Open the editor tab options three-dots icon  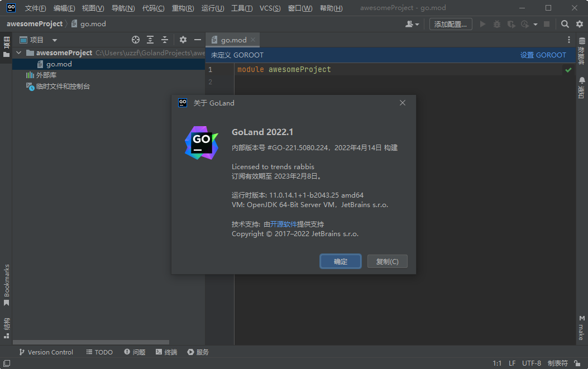[569, 40]
